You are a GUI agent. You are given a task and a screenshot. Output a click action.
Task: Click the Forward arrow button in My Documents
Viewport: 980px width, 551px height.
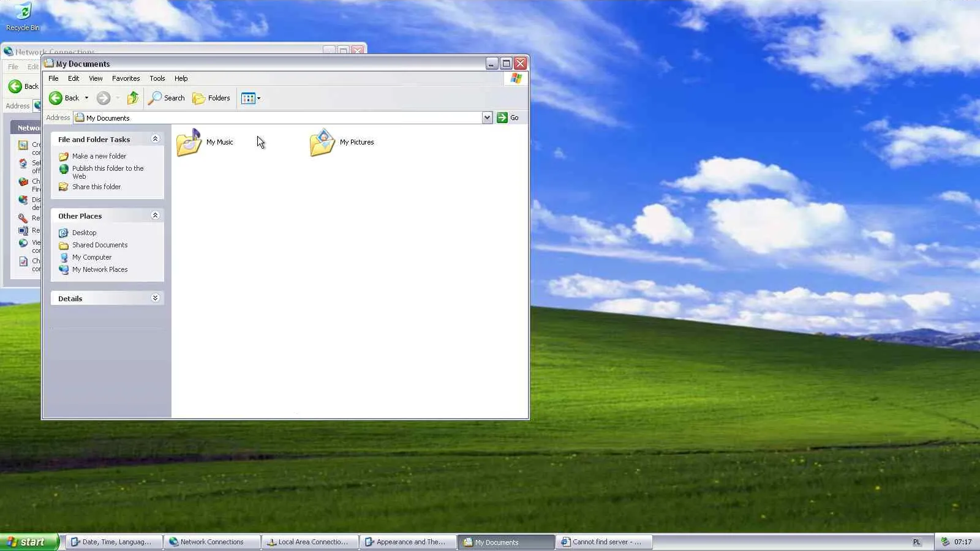[104, 98]
